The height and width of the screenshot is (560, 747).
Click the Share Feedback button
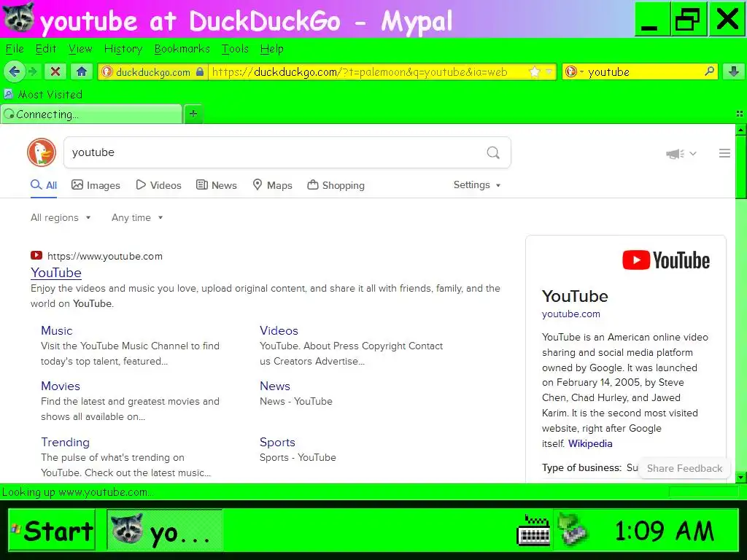pos(684,468)
